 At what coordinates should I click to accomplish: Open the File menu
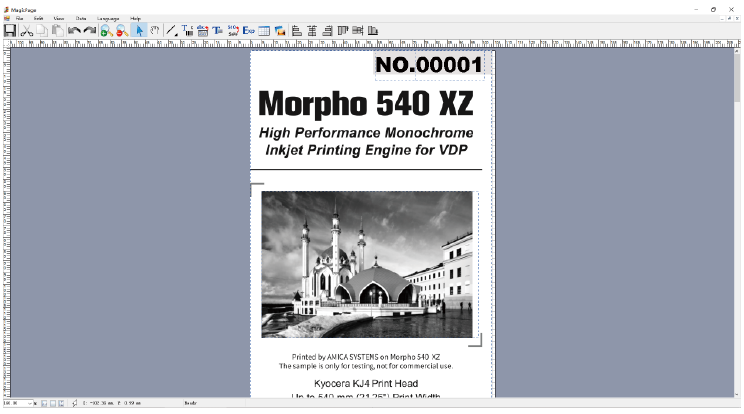click(19, 18)
